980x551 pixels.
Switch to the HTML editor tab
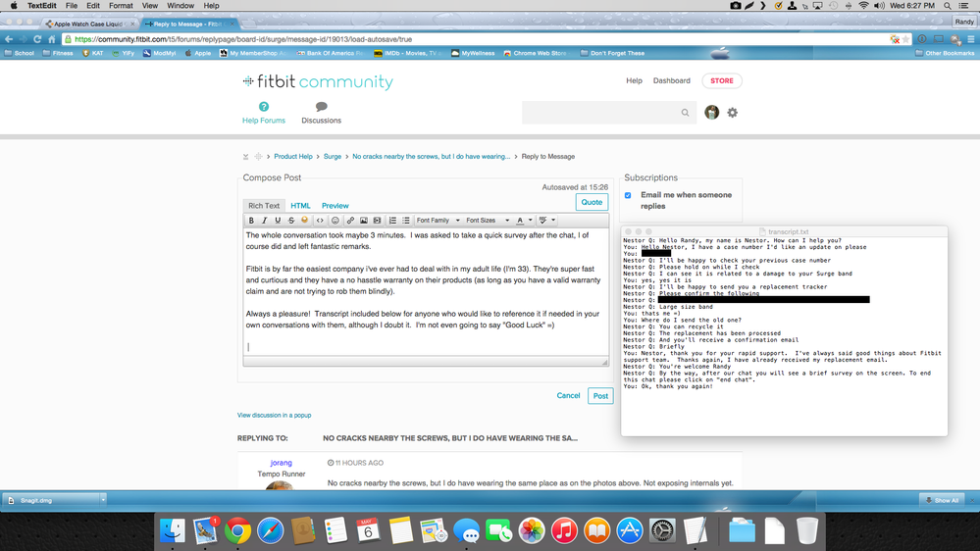(x=300, y=206)
